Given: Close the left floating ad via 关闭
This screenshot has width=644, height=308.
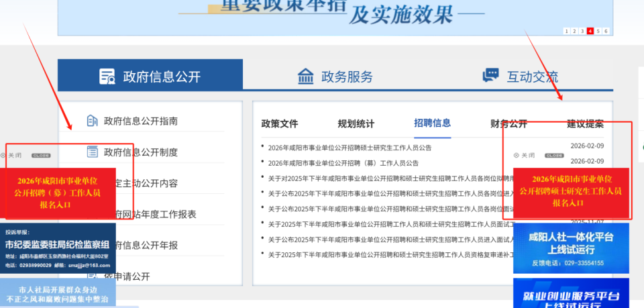Looking at the screenshot, I should [x=11, y=156].
